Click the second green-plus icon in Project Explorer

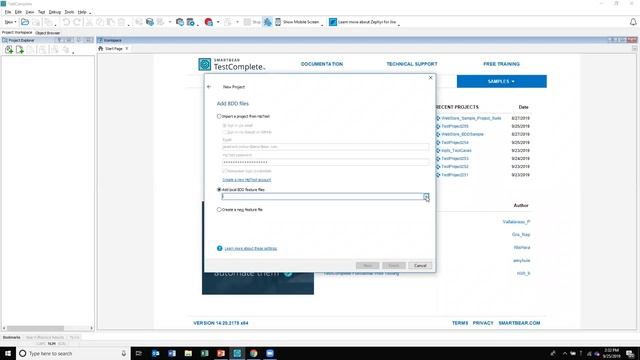pyautogui.click(x=20, y=50)
